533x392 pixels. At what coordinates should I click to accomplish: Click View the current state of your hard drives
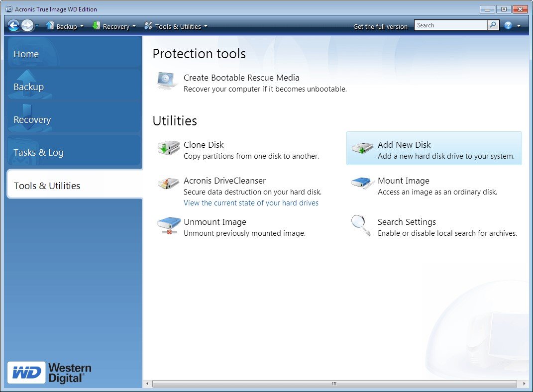click(x=251, y=203)
